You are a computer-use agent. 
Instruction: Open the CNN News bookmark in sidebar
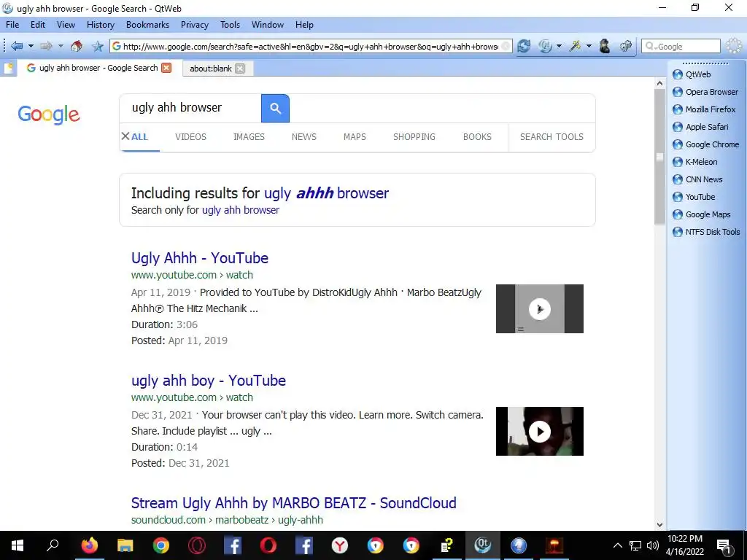tap(697, 179)
